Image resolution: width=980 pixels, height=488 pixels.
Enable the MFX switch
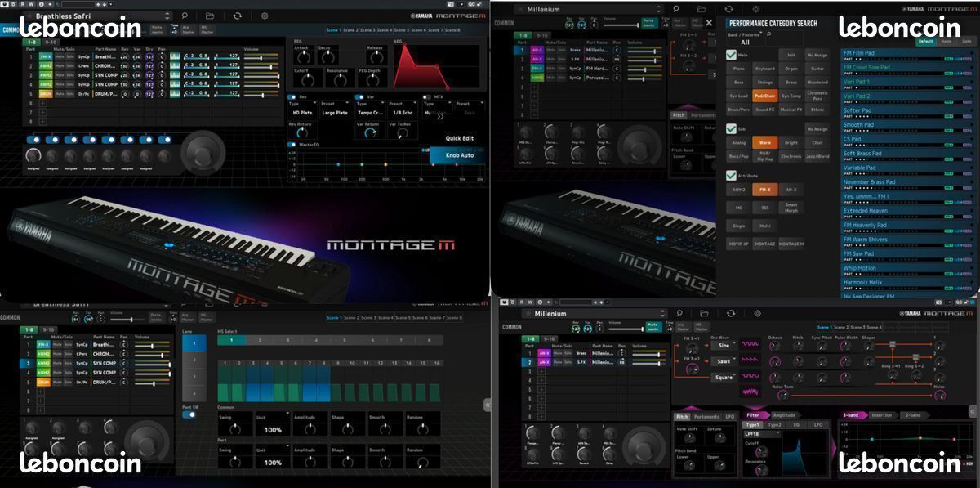tap(427, 96)
